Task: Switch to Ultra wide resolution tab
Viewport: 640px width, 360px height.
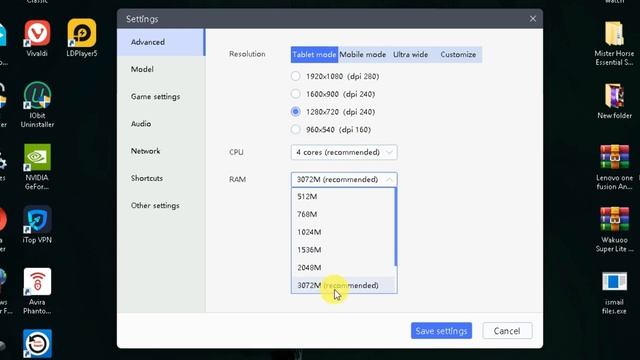Action: [410, 55]
